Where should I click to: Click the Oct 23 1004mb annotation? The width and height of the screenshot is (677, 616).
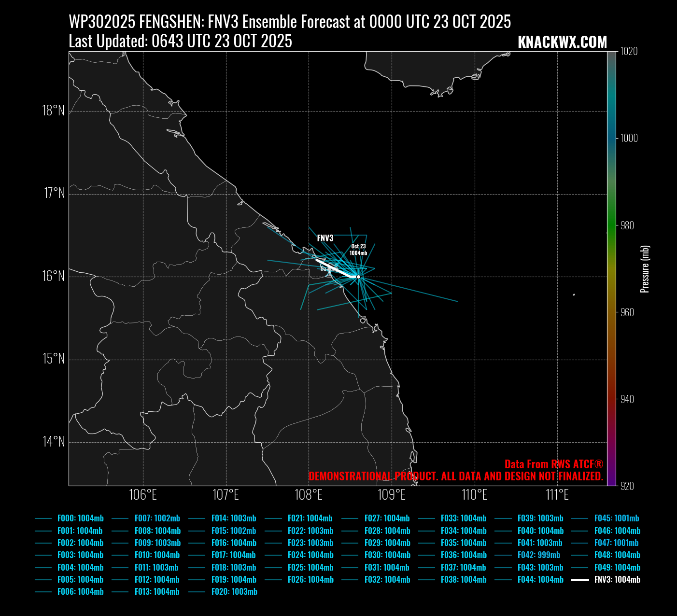tap(358, 250)
